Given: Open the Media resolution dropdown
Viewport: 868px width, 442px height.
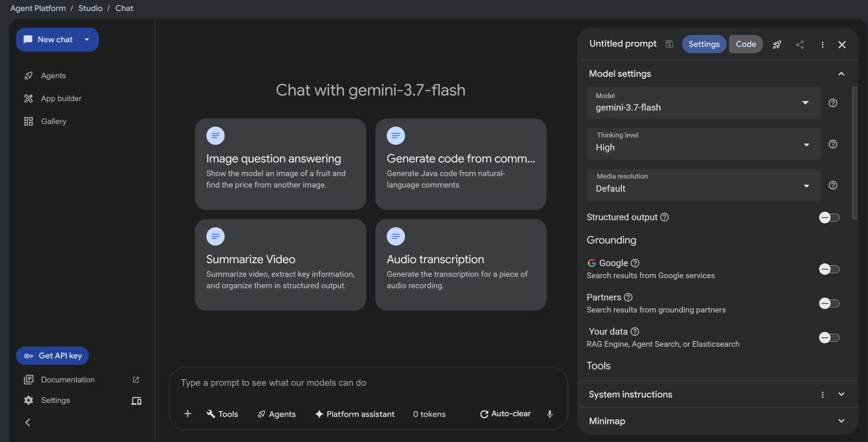Looking at the screenshot, I should point(704,185).
